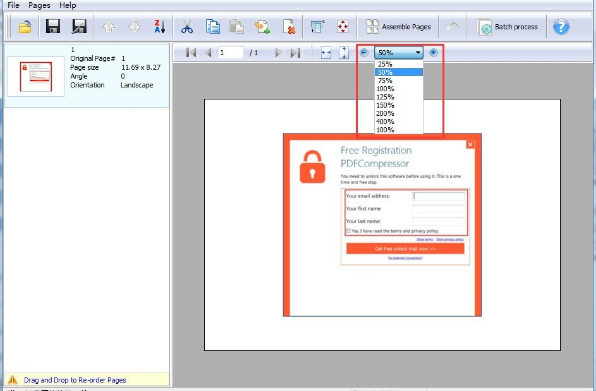This screenshot has height=391, width=596.
Task: Click the undo arrow icon
Action: [452, 27]
